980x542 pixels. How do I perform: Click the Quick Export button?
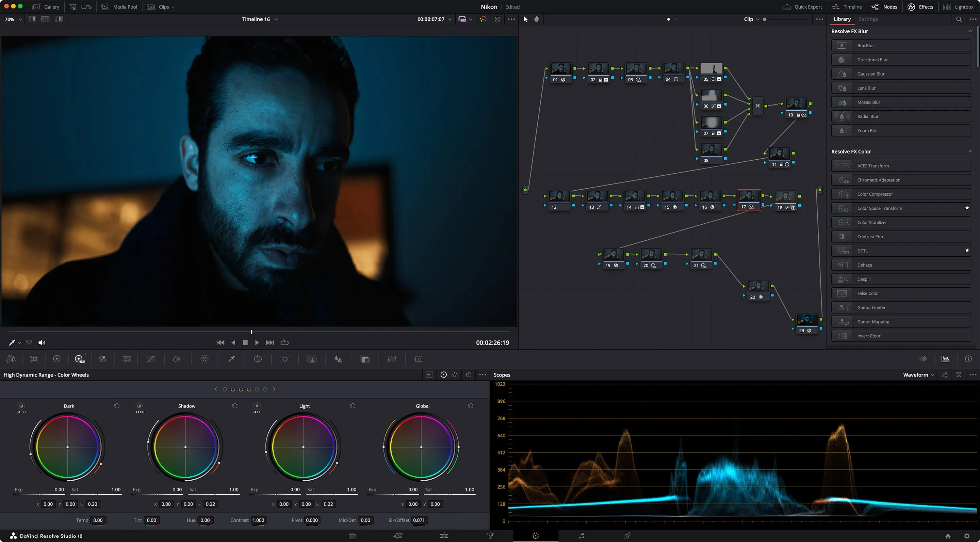[x=803, y=7]
